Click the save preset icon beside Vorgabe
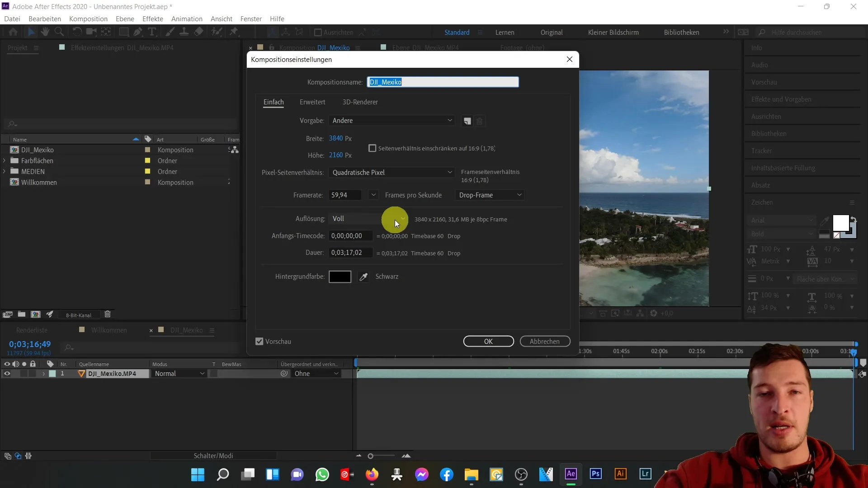The image size is (868, 488). (467, 121)
